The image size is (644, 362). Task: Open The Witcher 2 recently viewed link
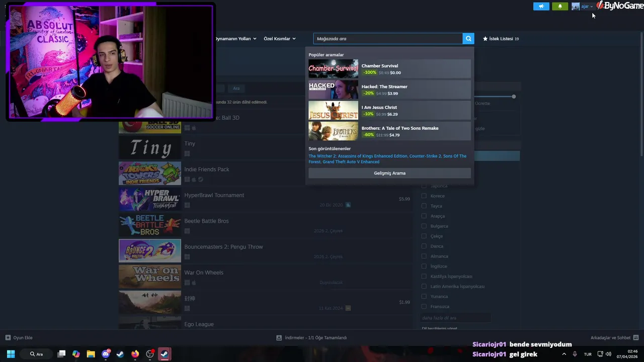(358, 156)
